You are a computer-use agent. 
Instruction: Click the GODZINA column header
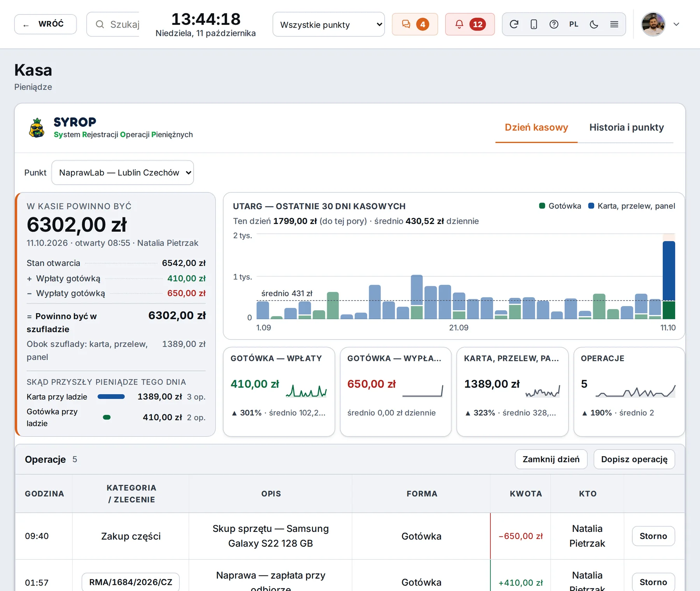coord(44,493)
